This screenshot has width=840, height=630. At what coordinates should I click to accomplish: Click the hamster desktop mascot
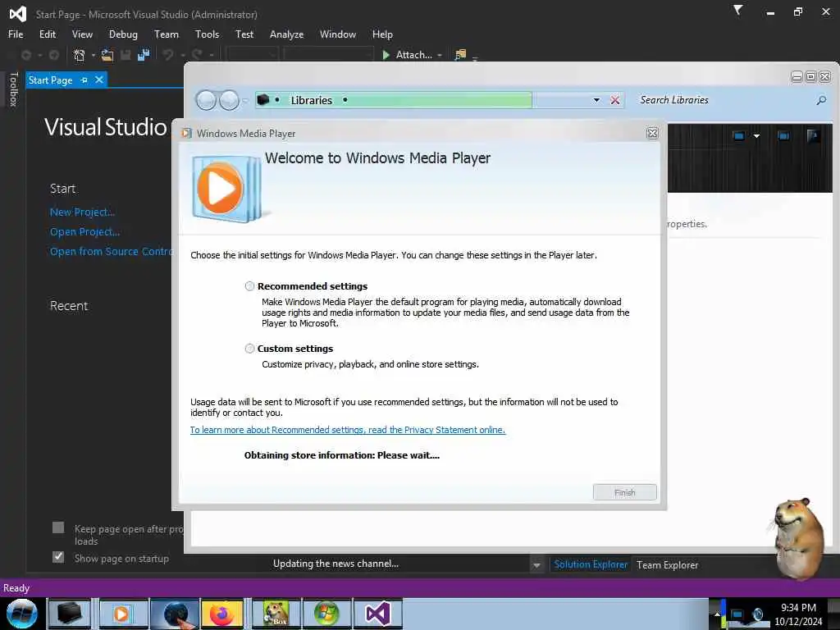pos(797,538)
